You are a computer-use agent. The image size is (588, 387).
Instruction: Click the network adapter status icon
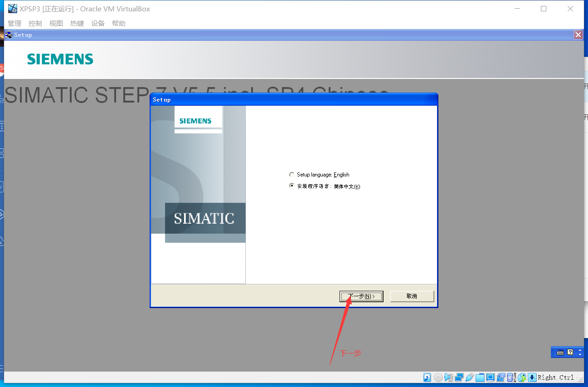pyautogui.click(x=459, y=377)
